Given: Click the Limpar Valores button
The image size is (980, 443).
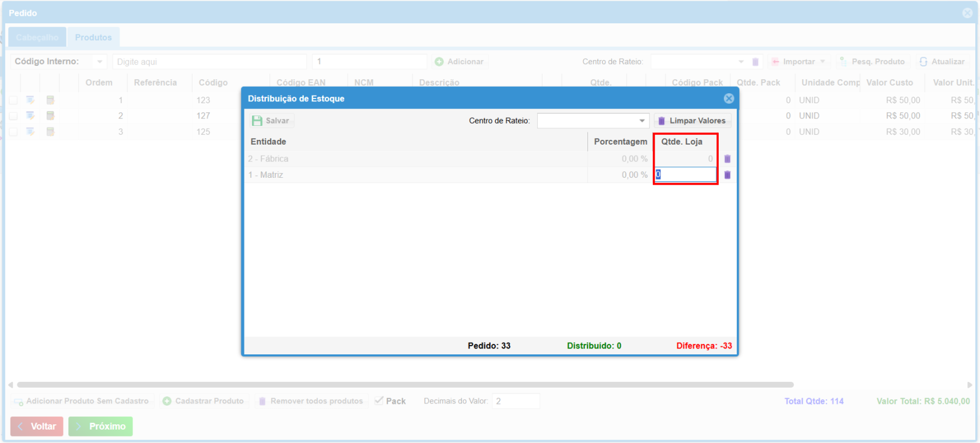Looking at the screenshot, I should (692, 121).
